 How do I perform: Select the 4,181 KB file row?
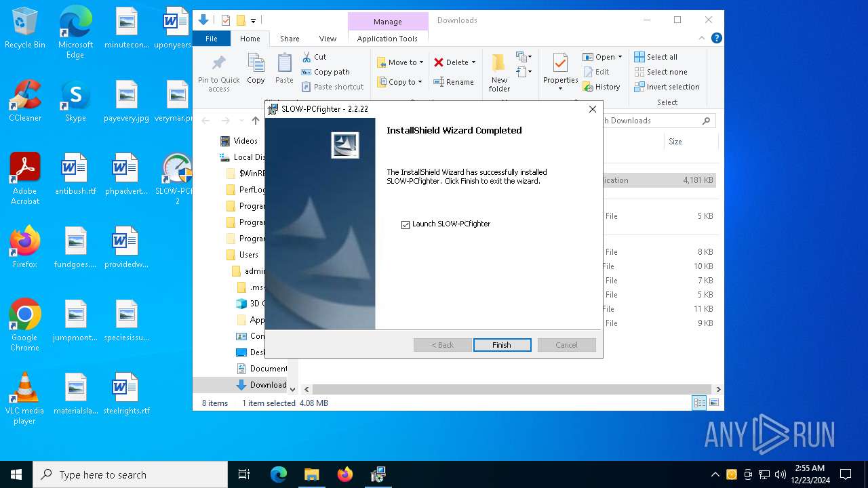[x=659, y=180]
